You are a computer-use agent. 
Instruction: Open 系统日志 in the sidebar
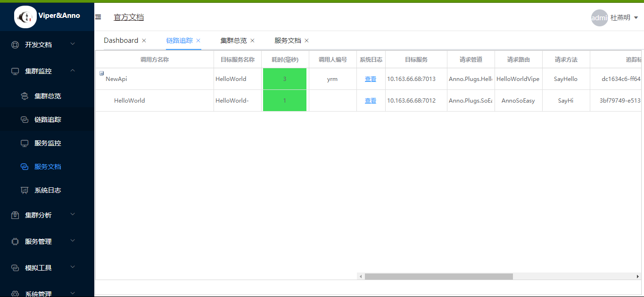[48, 190]
